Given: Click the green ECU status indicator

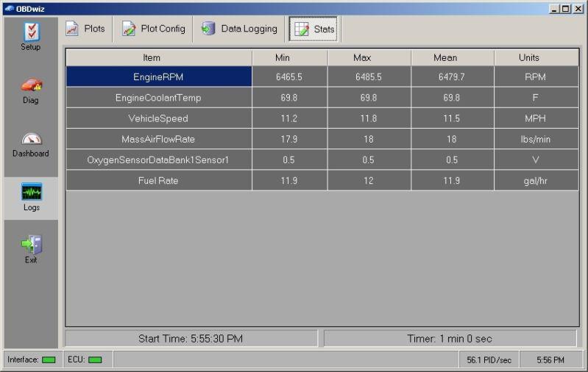Looking at the screenshot, I should pyautogui.click(x=95, y=360).
